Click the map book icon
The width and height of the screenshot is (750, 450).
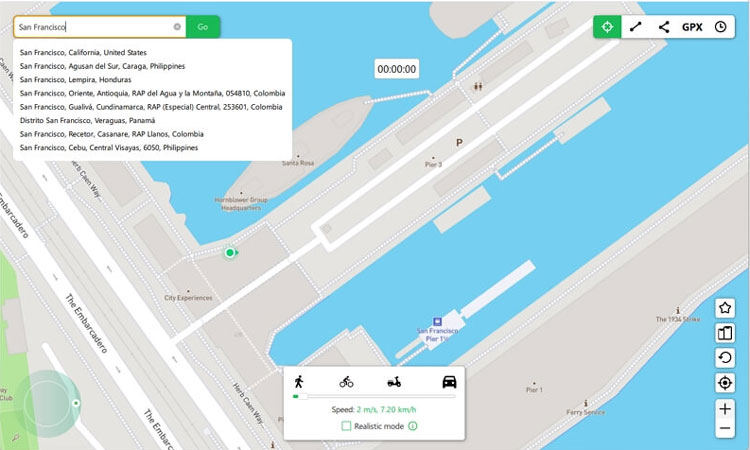point(725,333)
